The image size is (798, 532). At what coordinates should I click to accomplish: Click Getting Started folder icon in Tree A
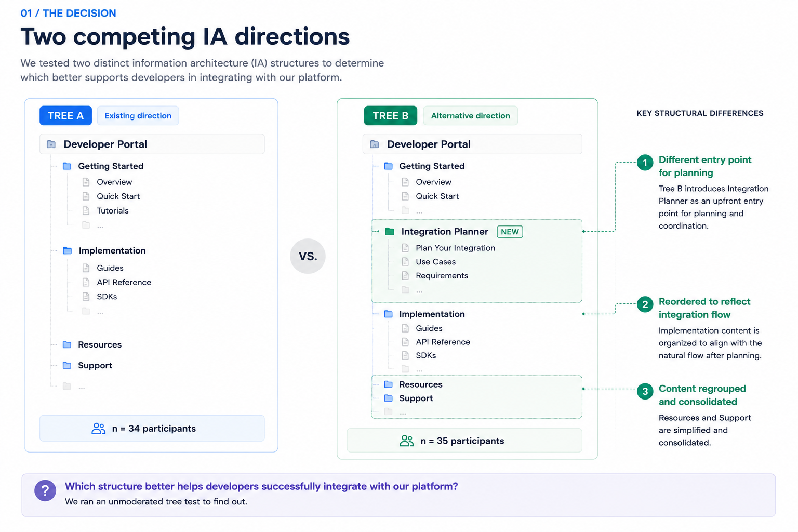67,166
